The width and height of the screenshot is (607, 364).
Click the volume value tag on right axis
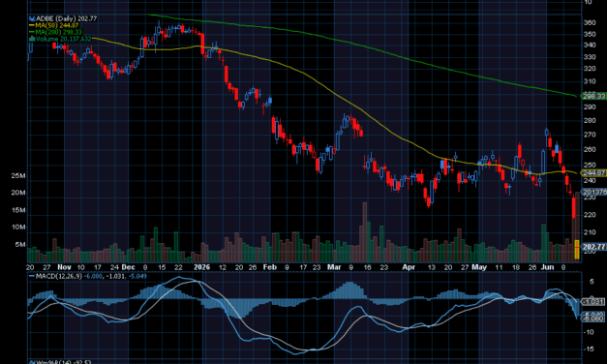[x=594, y=192]
